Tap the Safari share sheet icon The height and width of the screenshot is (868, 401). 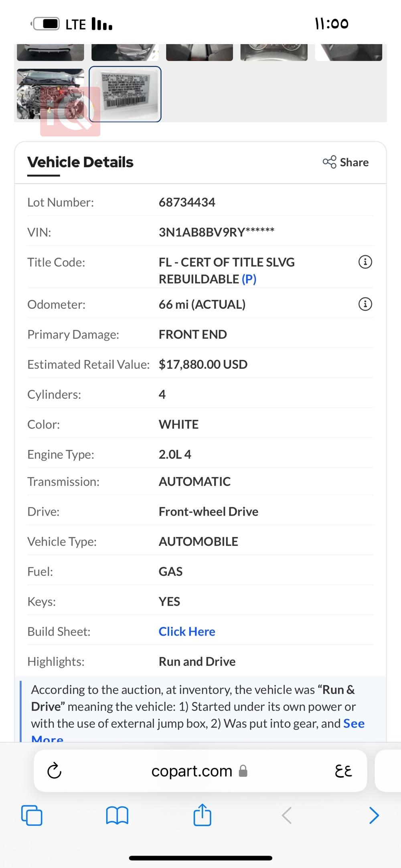tap(202, 815)
